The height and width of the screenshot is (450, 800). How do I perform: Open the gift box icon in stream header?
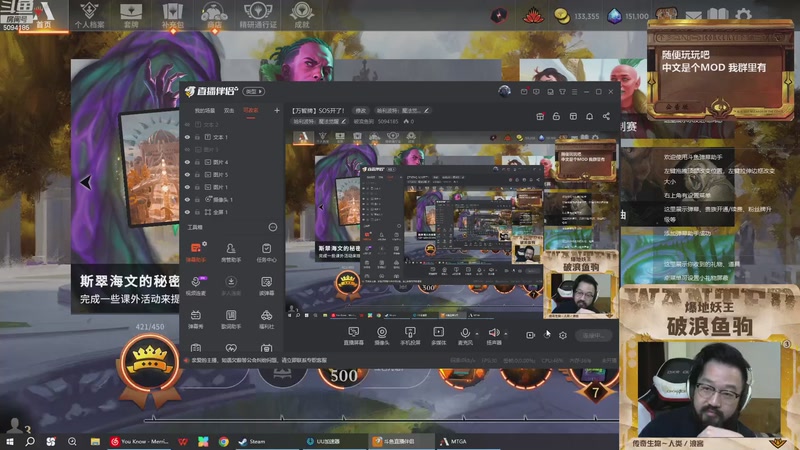coord(540,116)
